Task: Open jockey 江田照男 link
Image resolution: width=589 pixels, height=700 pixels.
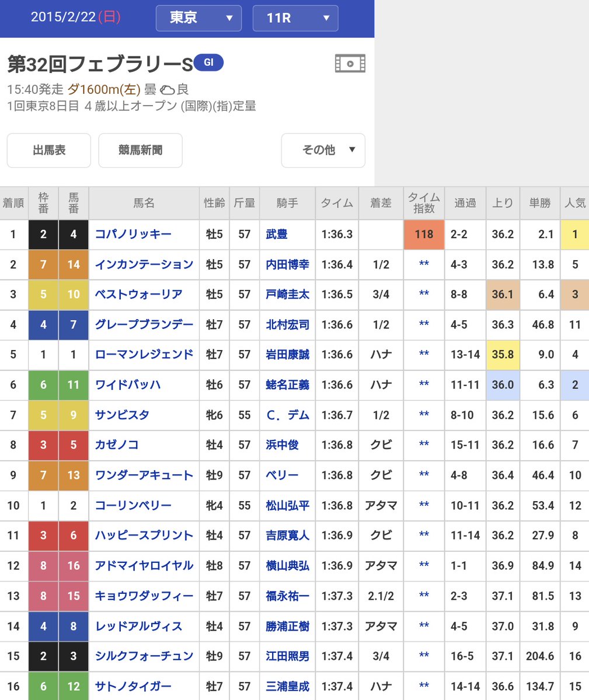Action: pyautogui.click(x=287, y=656)
